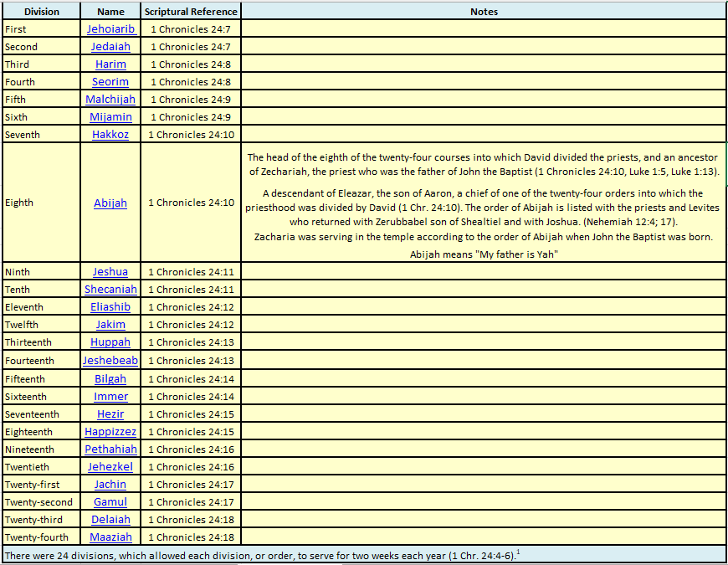
Task: Select the Eighth division cell
Action: [x=41, y=203]
